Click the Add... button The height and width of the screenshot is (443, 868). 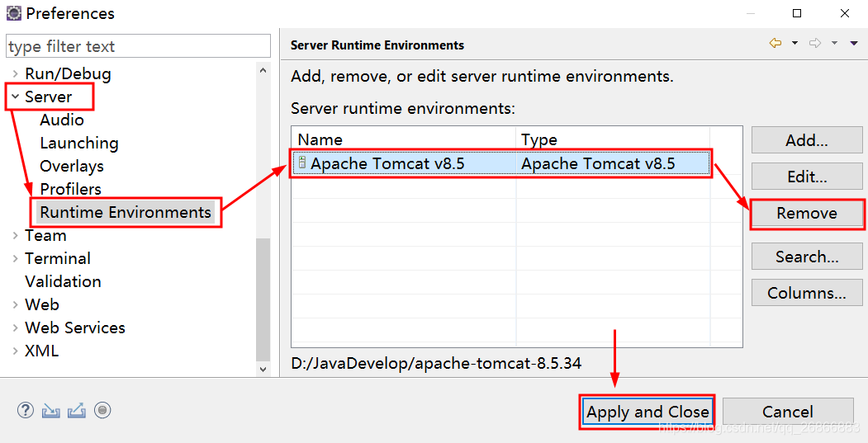807,140
